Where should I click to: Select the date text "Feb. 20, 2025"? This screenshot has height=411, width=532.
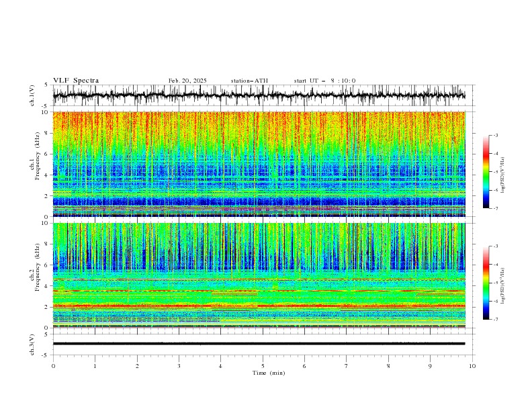click(187, 81)
